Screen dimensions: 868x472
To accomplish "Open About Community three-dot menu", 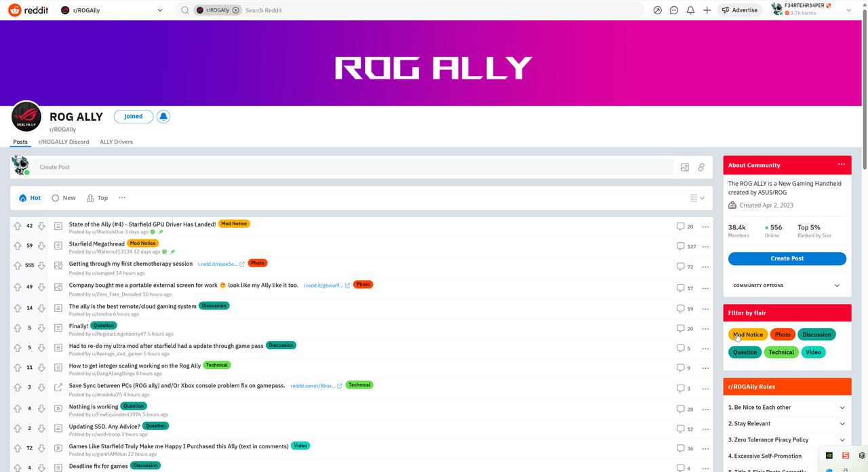I will [x=842, y=164].
